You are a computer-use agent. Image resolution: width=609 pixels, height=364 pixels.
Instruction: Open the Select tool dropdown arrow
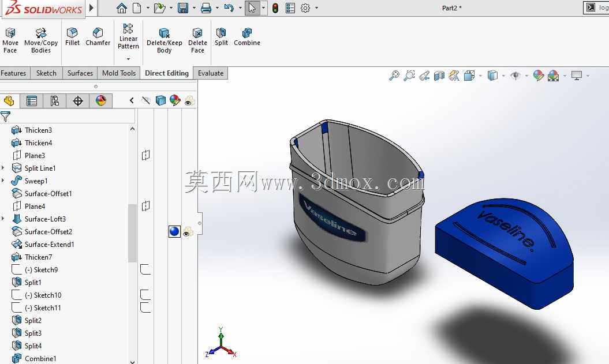click(x=264, y=7)
